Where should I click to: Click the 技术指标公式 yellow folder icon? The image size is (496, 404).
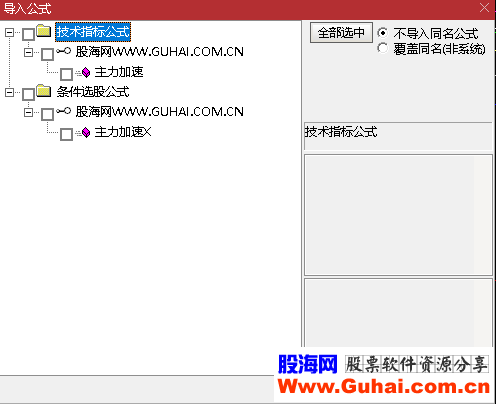point(43,31)
